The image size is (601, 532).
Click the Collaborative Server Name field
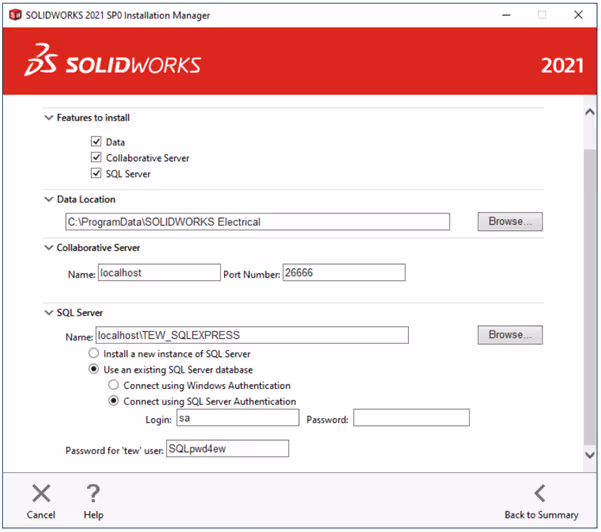click(159, 273)
